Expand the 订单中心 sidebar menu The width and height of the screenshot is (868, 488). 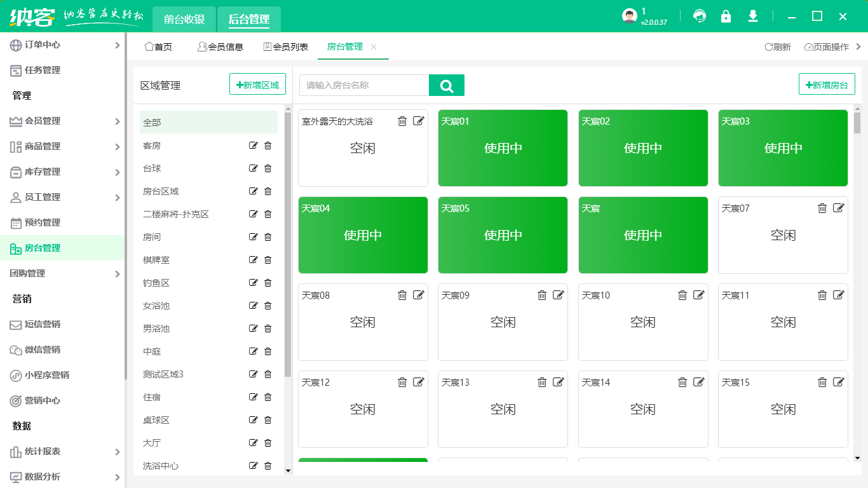[x=117, y=45]
